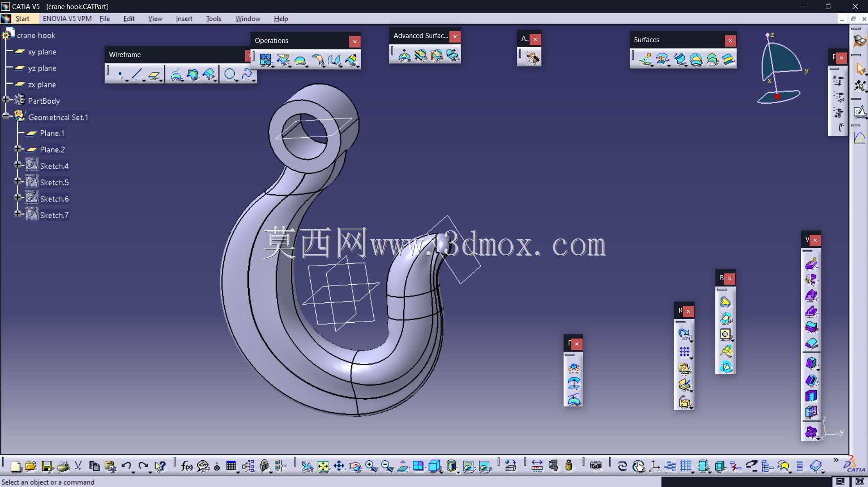Expand the Sketch.5 tree node
Screen dimensions: 868x487
18,181
